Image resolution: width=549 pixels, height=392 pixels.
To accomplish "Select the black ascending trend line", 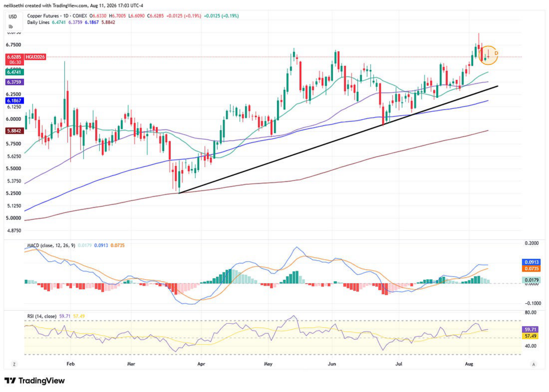I will coord(338,140).
